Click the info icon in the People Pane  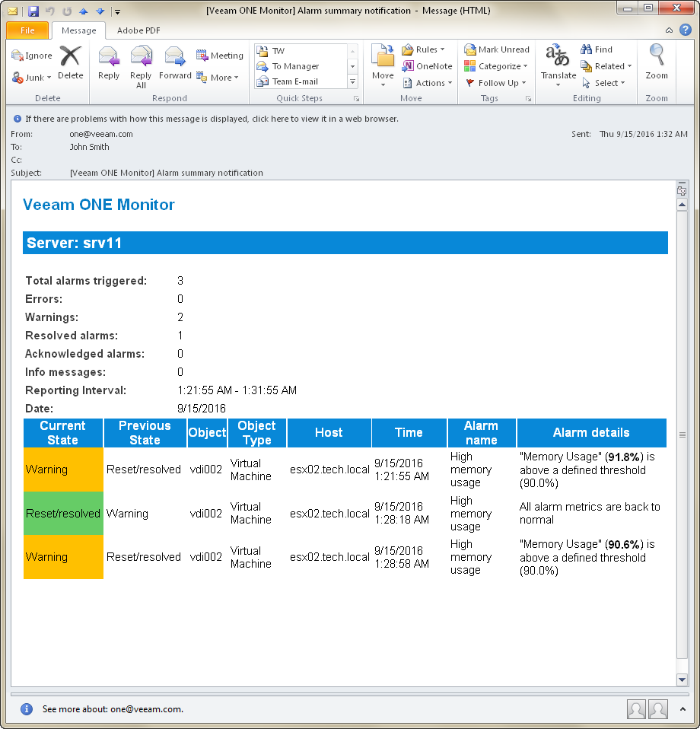coord(27,709)
